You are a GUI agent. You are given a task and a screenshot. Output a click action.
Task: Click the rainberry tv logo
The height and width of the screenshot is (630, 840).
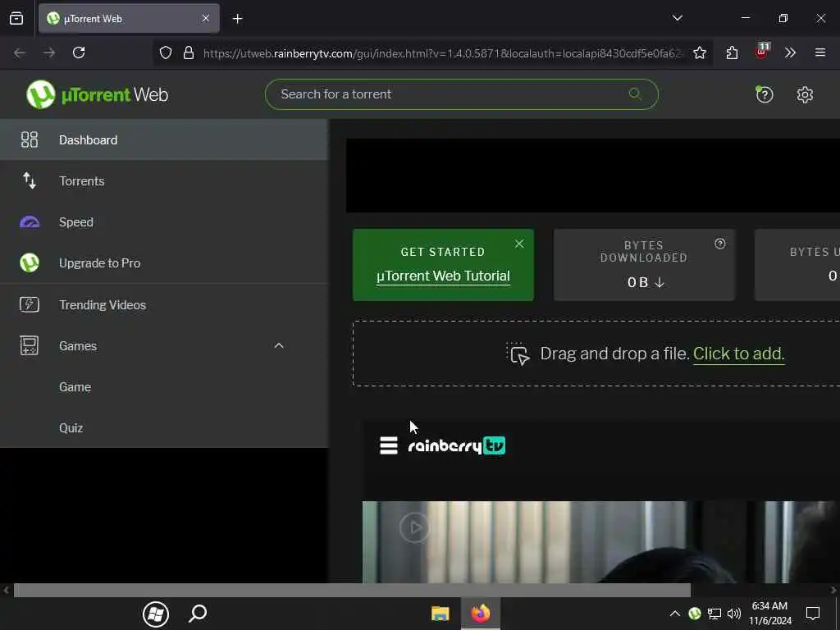(x=456, y=445)
